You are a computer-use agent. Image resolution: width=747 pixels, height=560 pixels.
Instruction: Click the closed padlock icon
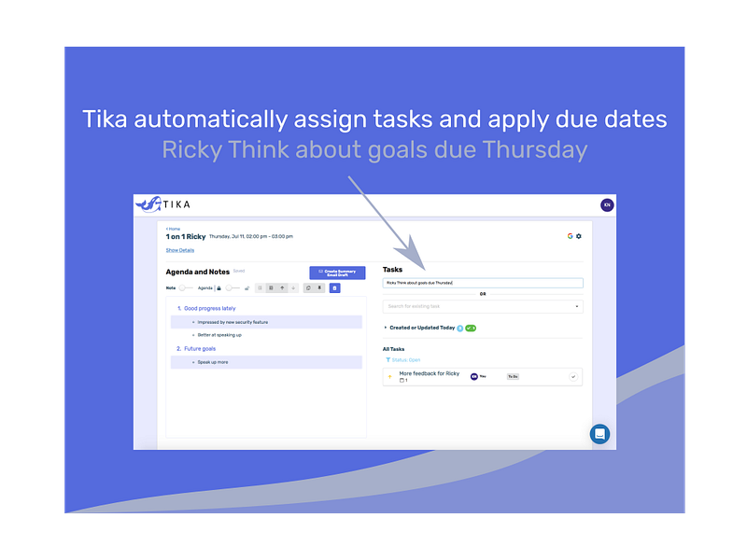pyautogui.click(x=219, y=288)
